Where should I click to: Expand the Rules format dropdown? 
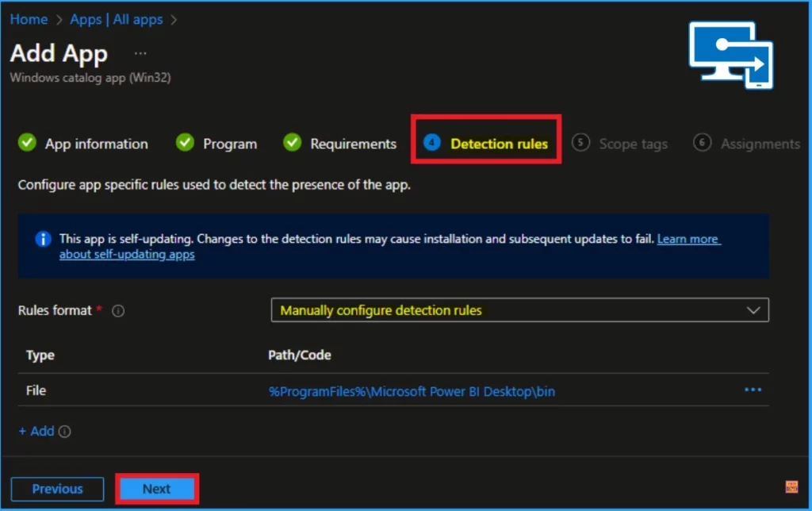(x=519, y=310)
